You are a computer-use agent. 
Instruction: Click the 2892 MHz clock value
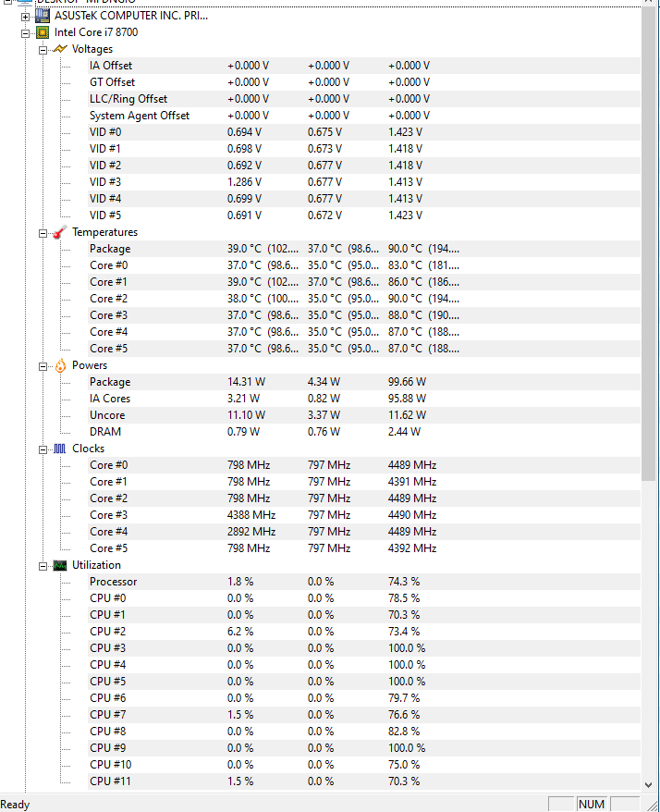point(251,532)
